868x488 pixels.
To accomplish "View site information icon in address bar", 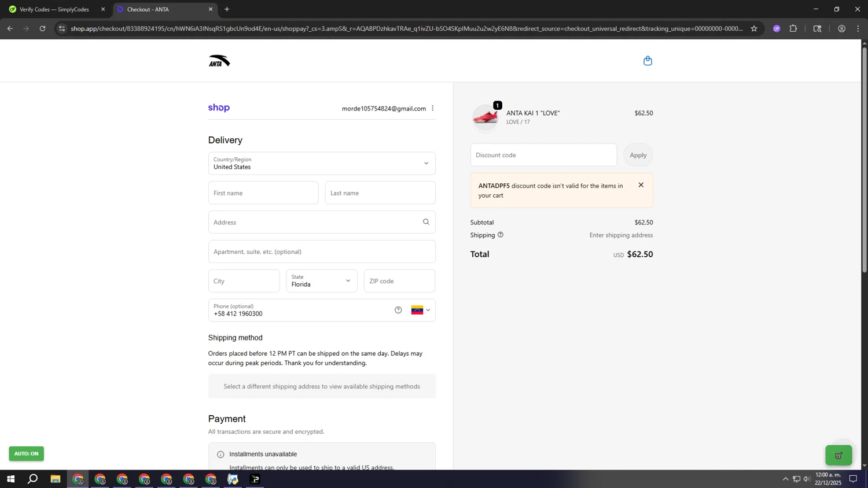I will (62, 28).
